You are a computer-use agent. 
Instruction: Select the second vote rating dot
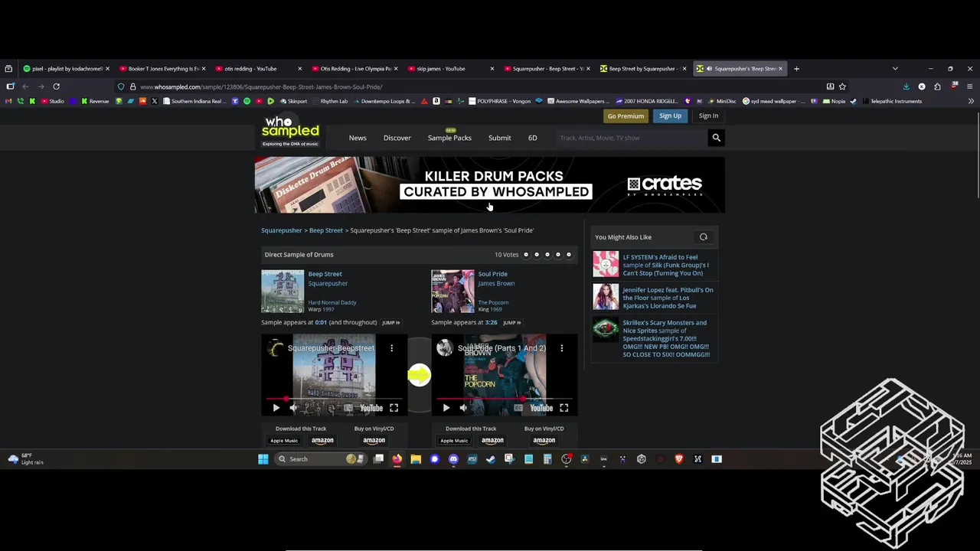[x=537, y=255]
